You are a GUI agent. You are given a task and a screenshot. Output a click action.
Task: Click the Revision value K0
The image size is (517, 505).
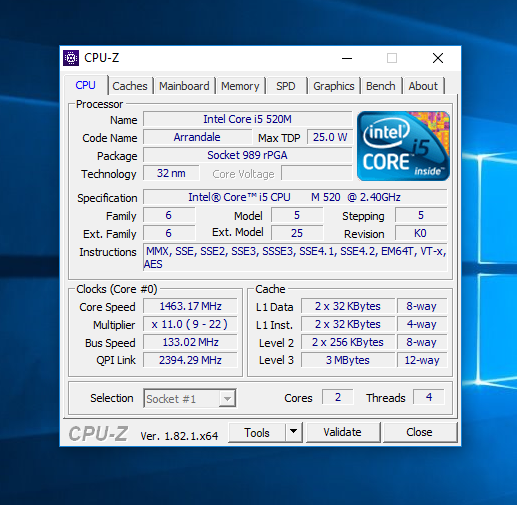421,233
